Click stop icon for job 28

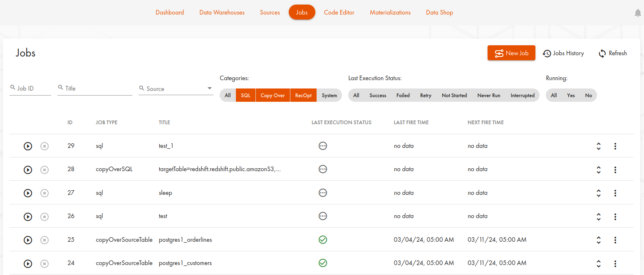[x=45, y=170]
